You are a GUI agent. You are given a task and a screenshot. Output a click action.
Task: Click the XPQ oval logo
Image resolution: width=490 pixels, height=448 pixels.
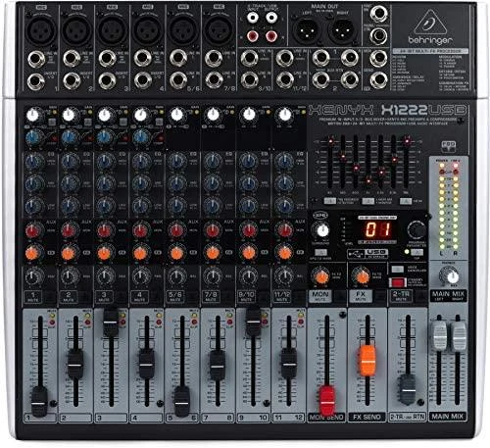319,216
